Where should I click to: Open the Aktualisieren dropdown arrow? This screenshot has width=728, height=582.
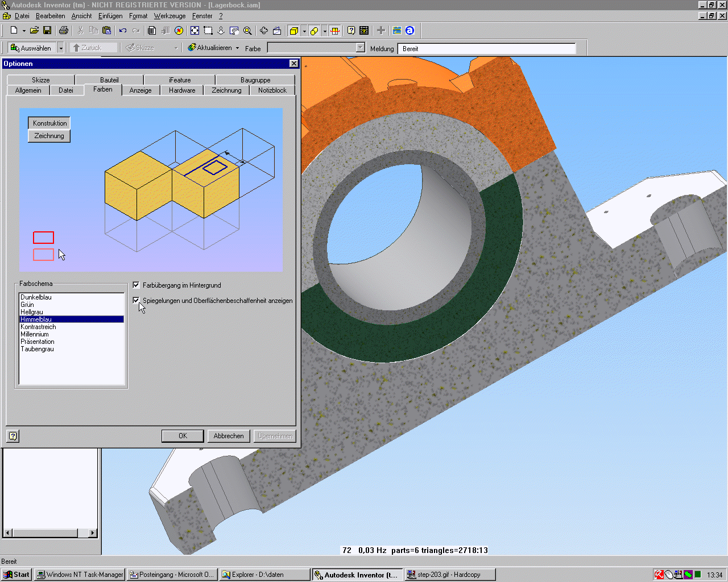point(238,48)
